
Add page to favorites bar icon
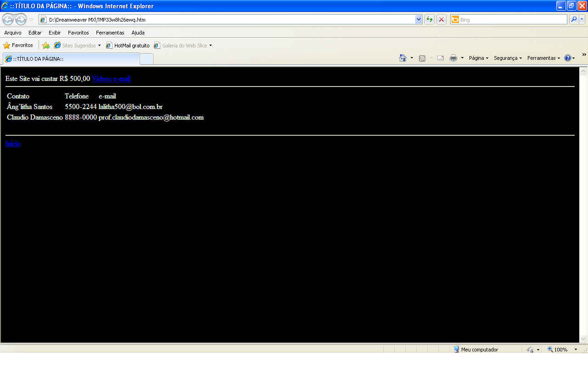(46, 46)
